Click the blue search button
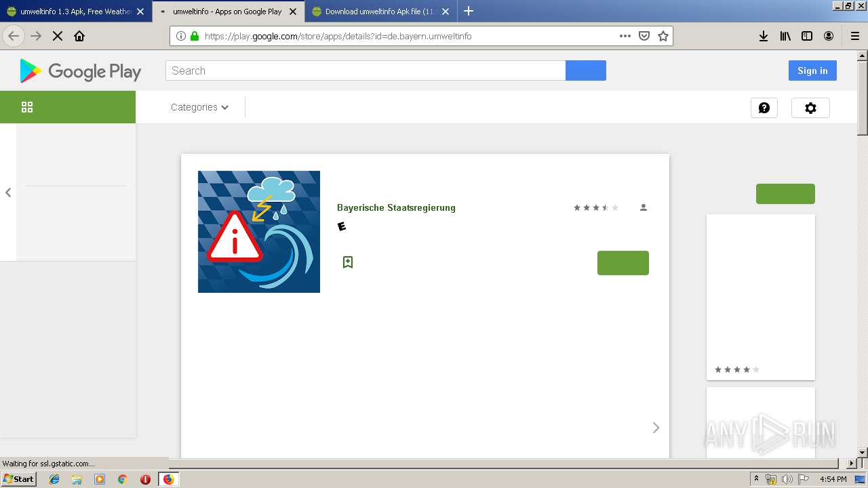 tap(586, 70)
